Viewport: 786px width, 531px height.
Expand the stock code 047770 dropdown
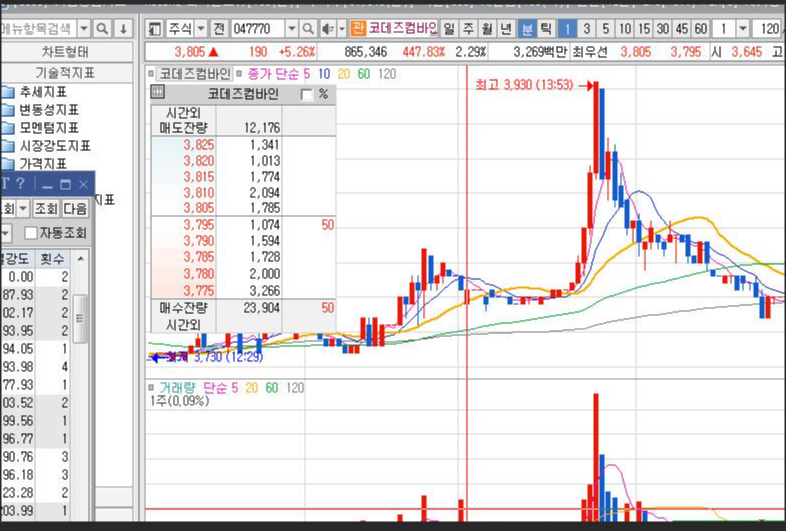[x=292, y=29]
